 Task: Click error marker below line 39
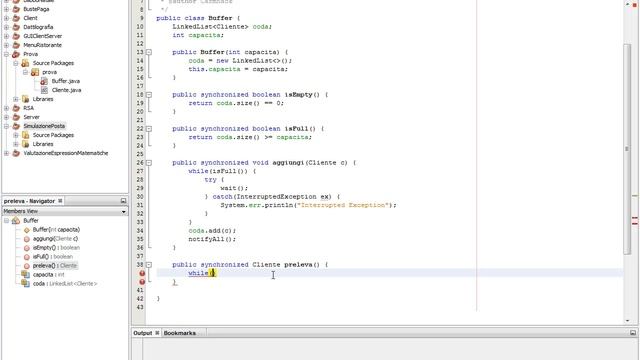[x=142, y=282]
